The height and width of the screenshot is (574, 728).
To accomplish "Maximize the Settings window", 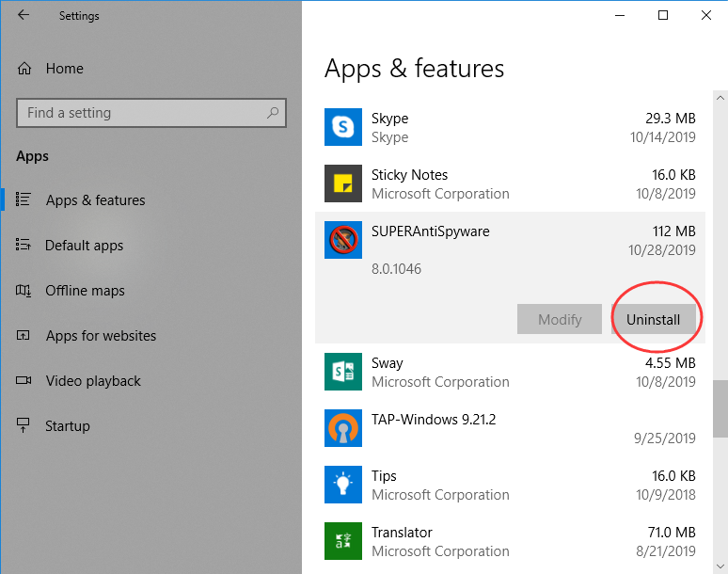I will click(663, 15).
